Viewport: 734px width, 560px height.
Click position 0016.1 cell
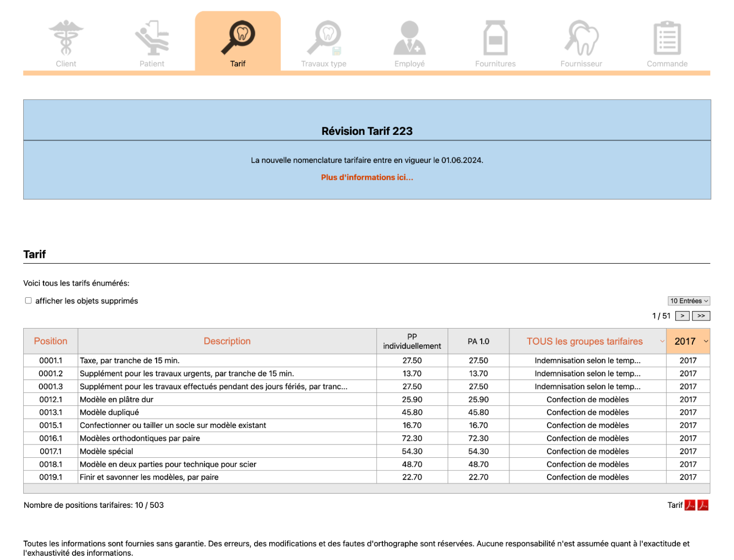click(x=51, y=438)
